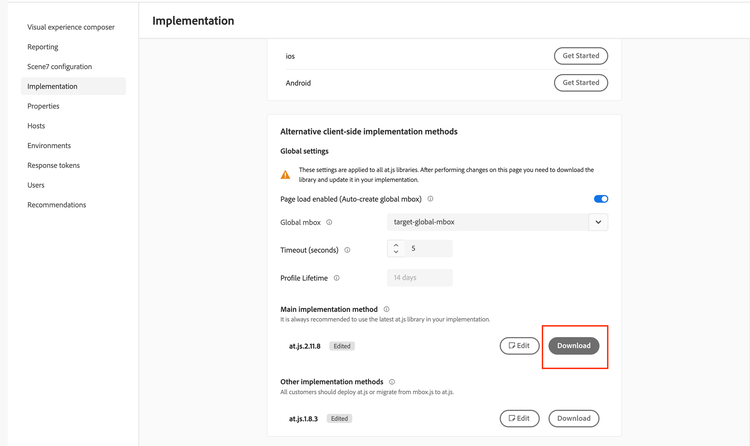Disable the Page load enabled toggle
The width and height of the screenshot is (750, 446).
coord(600,199)
